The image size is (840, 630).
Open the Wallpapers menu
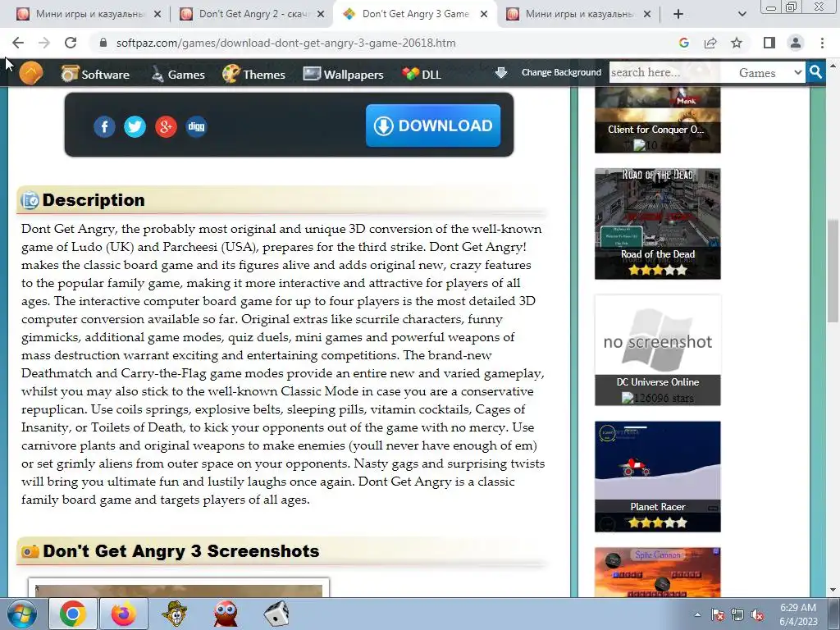pos(344,74)
